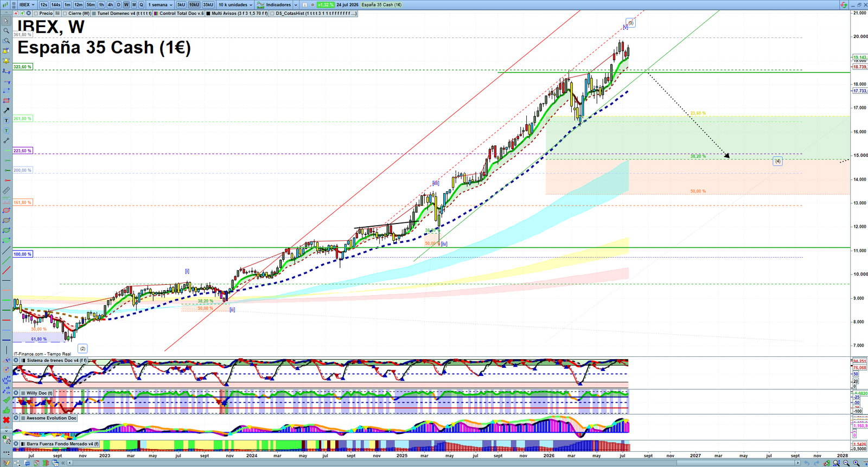Select the black arrow drawing tool

(x=6, y=111)
